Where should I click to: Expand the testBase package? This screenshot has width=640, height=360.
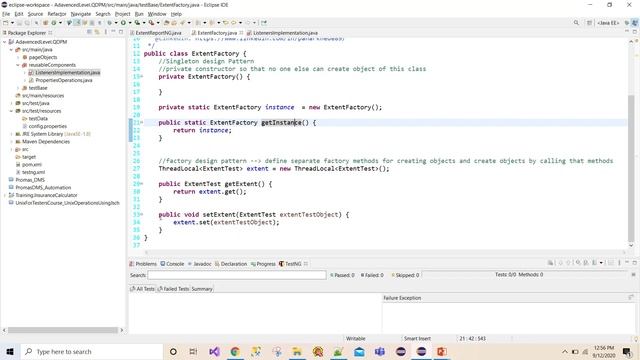click(18, 88)
